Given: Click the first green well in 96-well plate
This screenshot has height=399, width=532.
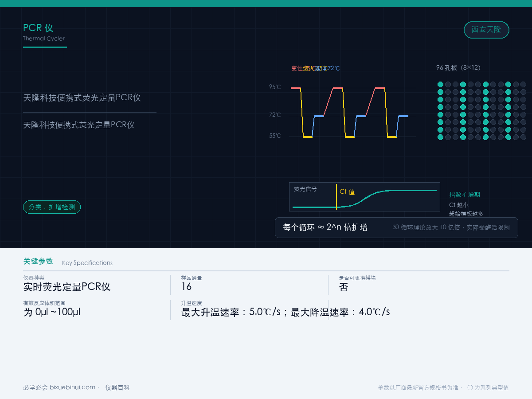Looking at the screenshot, I should 440,84.
